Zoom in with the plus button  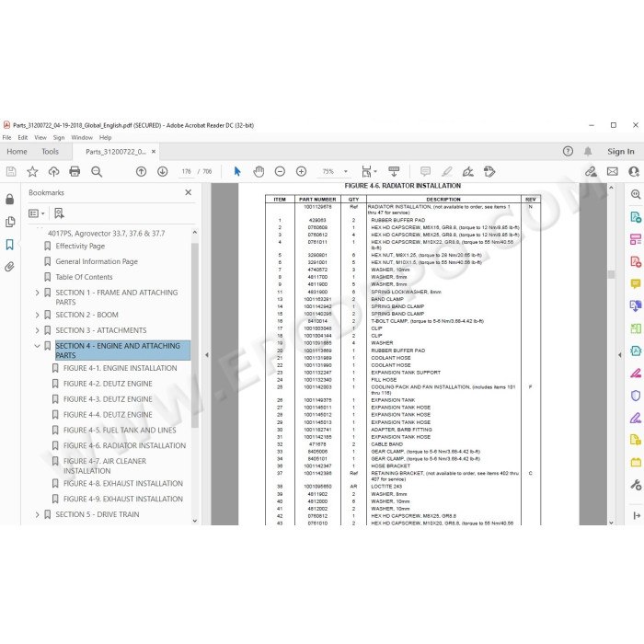(301, 172)
